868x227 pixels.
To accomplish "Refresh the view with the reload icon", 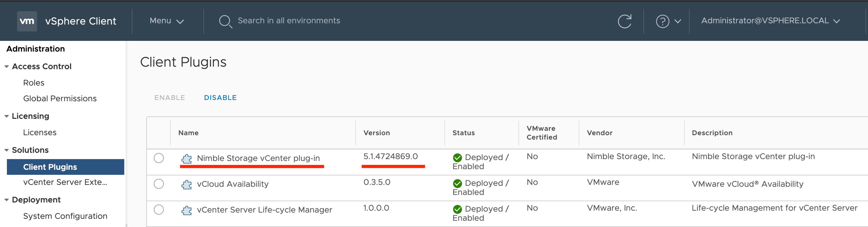I will (625, 21).
